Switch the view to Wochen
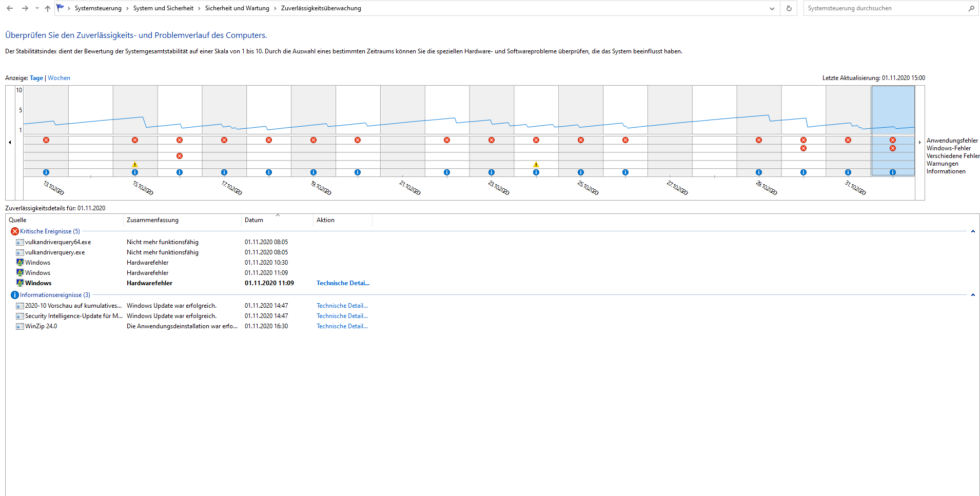980x496 pixels. coord(59,78)
